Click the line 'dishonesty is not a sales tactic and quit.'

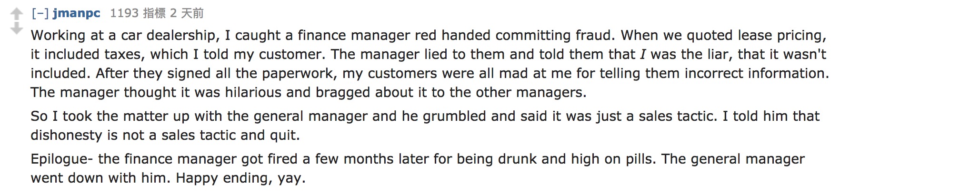(165, 136)
